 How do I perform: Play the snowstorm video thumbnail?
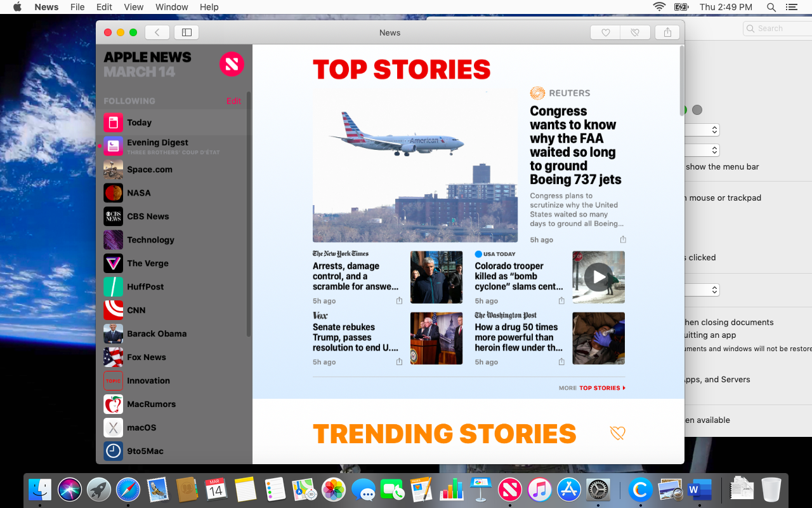pos(598,277)
